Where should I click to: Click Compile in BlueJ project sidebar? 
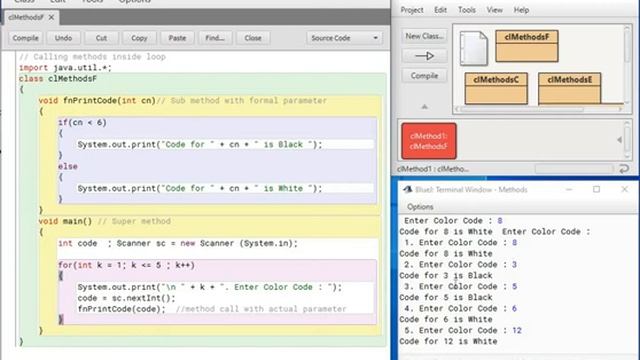pos(424,76)
